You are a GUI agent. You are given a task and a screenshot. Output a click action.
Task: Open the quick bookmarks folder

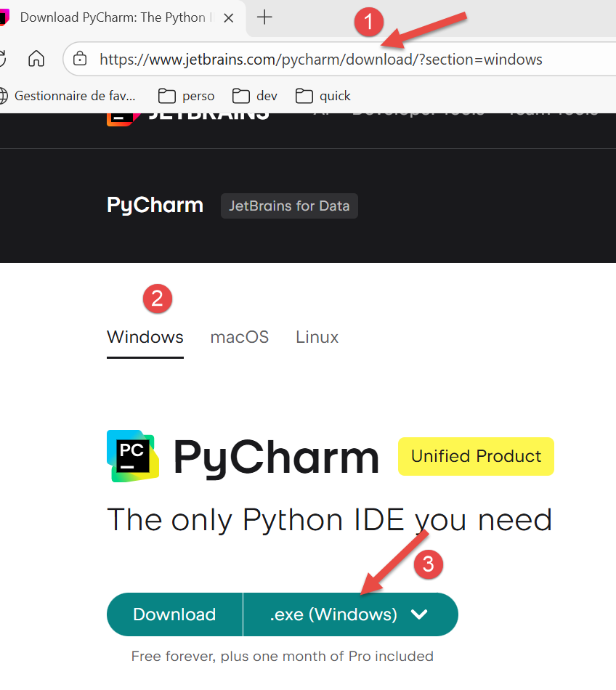(323, 96)
